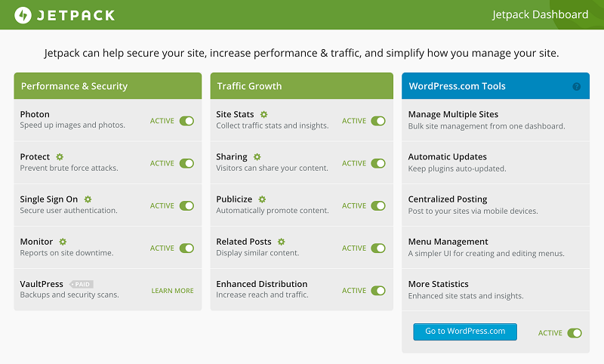Image resolution: width=604 pixels, height=364 pixels.
Task: Toggle the Site Stats switch
Action: (378, 121)
